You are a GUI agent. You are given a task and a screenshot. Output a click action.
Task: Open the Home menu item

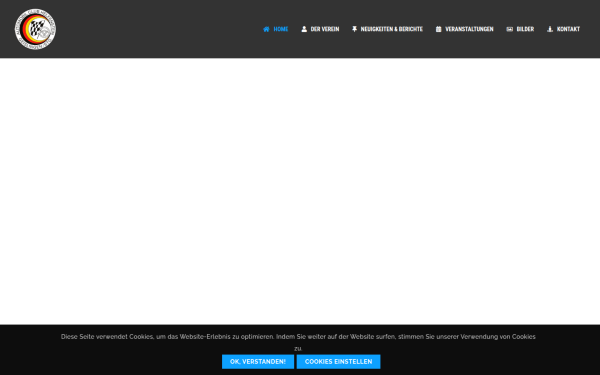tap(280, 29)
